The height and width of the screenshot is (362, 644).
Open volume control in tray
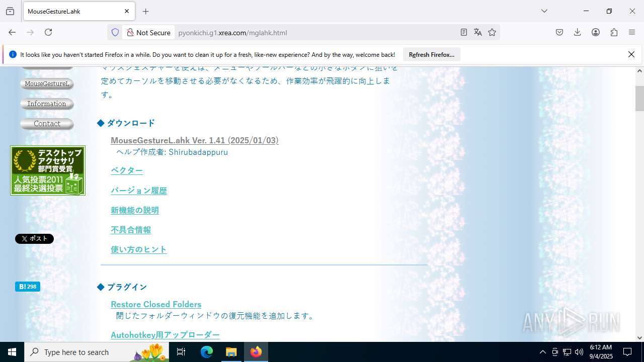(579, 352)
